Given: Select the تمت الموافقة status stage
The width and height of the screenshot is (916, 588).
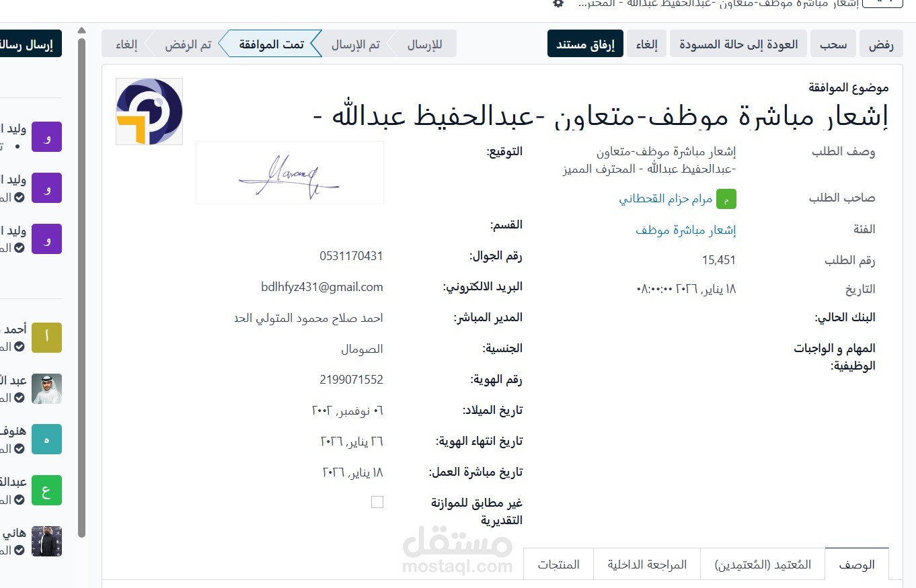Looking at the screenshot, I should [x=271, y=44].
